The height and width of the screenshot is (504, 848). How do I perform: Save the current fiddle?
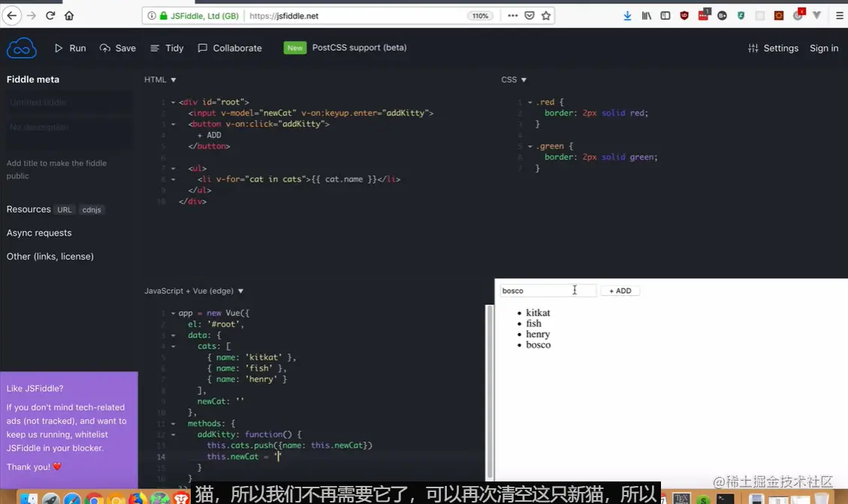click(118, 48)
